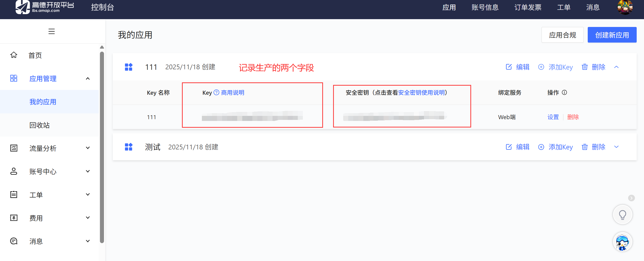Click the lightbulb suggestion floating icon

point(622,215)
